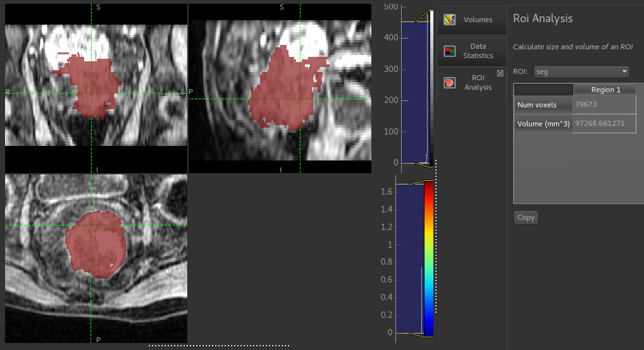Select the Volume (mm^3) row header
Viewport: 644px width, 350px height.
tap(543, 123)
